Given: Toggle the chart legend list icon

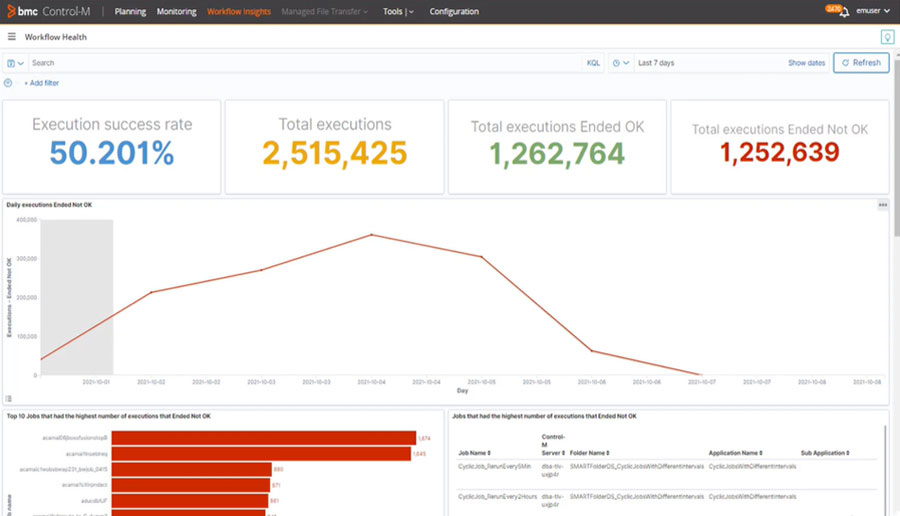Looking at the screenshot, I should (9, 398).
